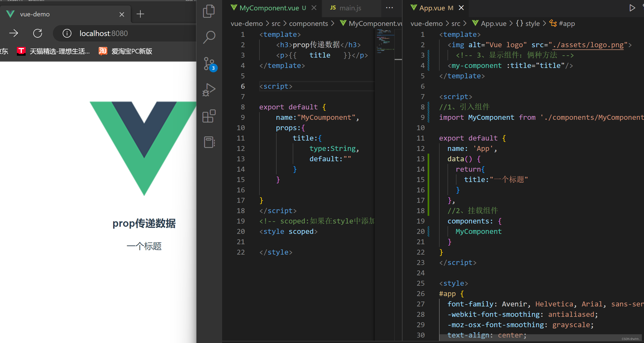Click the Taobao bookmark favicon
644x343 pixels.
pos(103,51)
